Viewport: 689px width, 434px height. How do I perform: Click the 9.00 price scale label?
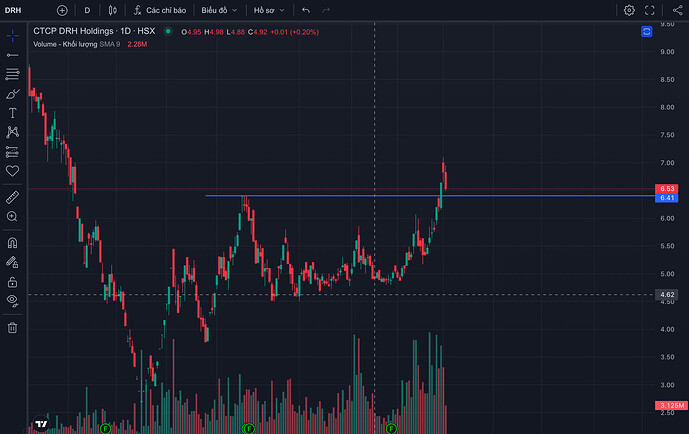667,52
